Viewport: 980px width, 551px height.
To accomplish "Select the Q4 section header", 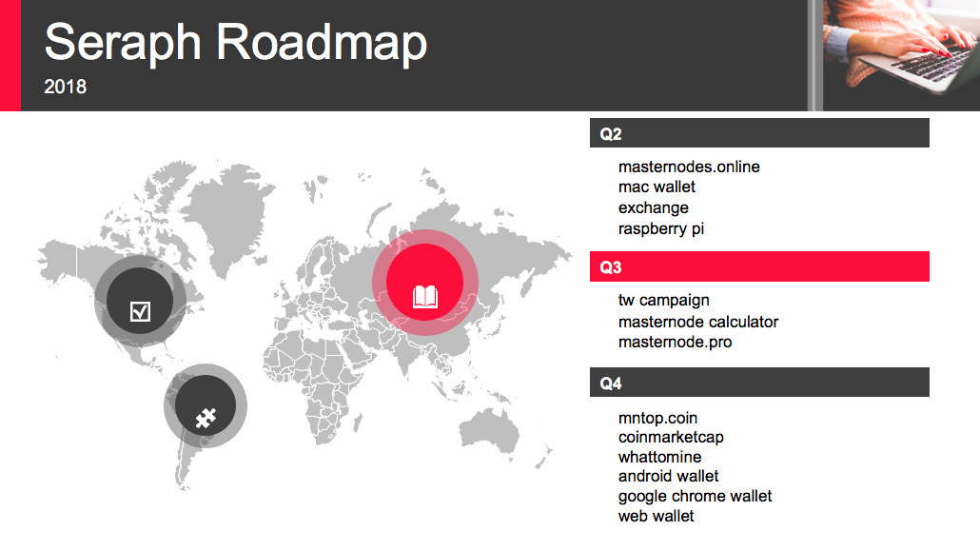I will (759, 383).
